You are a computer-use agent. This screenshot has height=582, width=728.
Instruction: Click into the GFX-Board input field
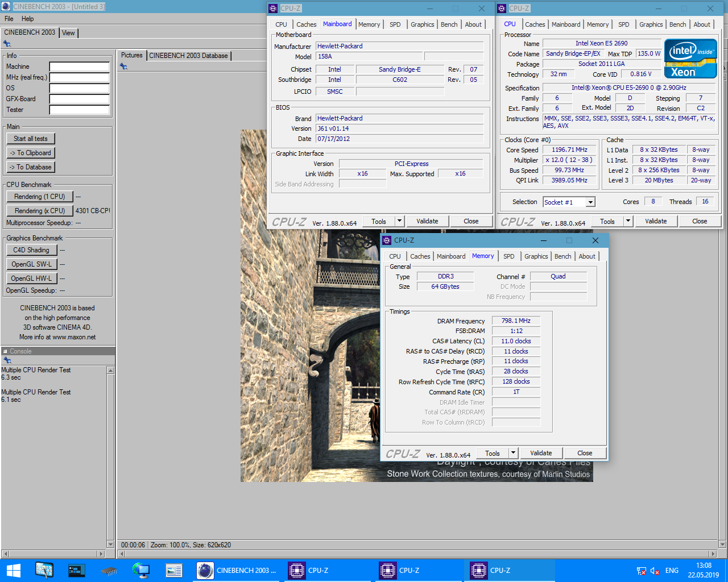tap(79, 99)
